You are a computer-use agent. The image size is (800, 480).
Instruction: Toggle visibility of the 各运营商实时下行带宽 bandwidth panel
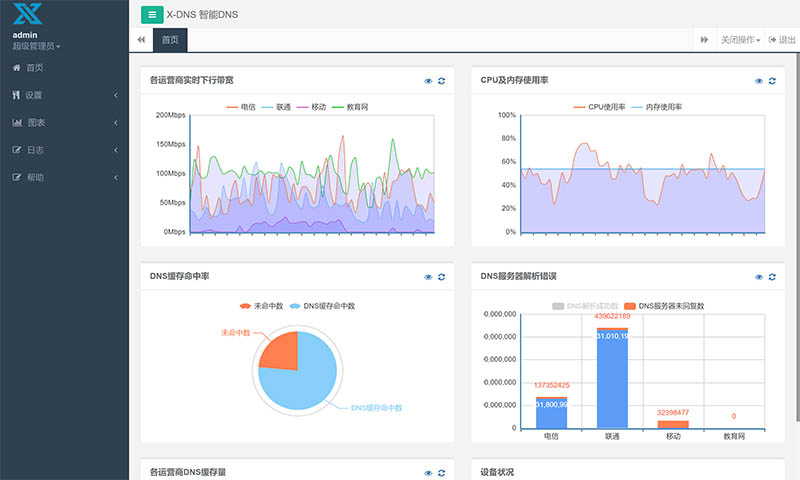428,80
